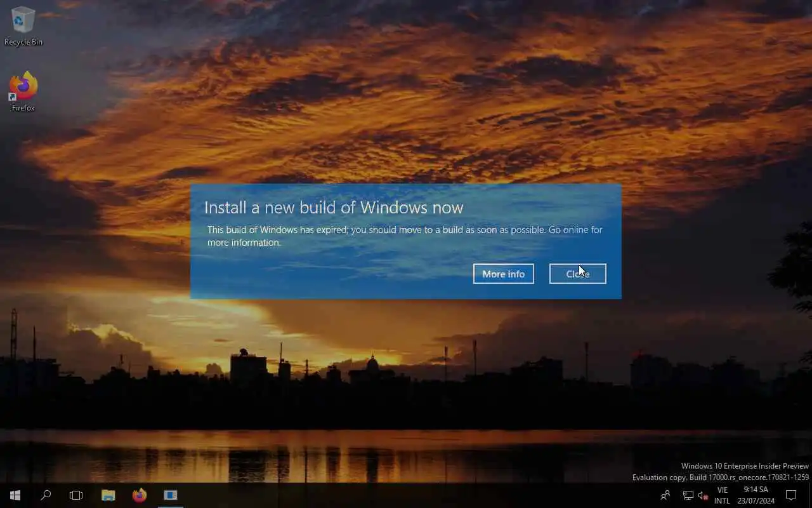Image resolution: width=812 pixels, height=508 pixels.
Task: Click the muted volume tray icon
Action: pos(703,495)
